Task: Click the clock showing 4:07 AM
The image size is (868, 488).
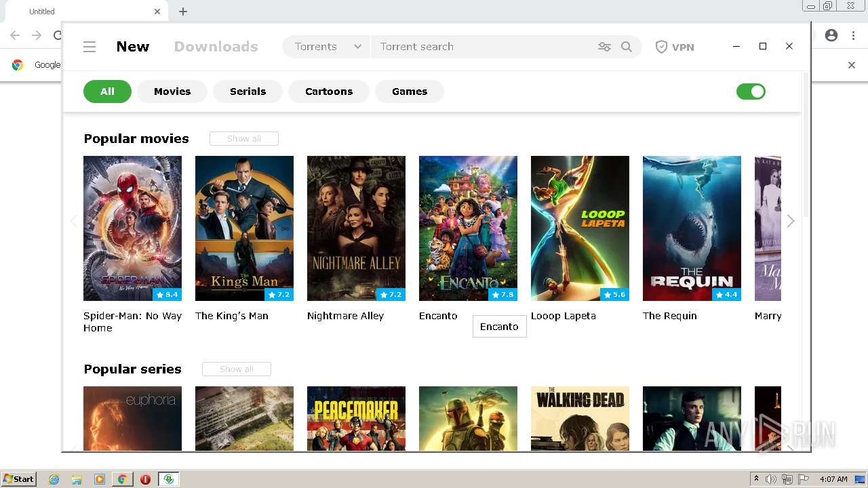Action: click(x=833, y=479)
